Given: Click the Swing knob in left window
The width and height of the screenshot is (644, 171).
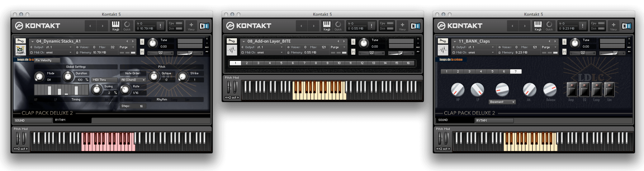Looking at the screenshot, I should click(x=97, y=90).
